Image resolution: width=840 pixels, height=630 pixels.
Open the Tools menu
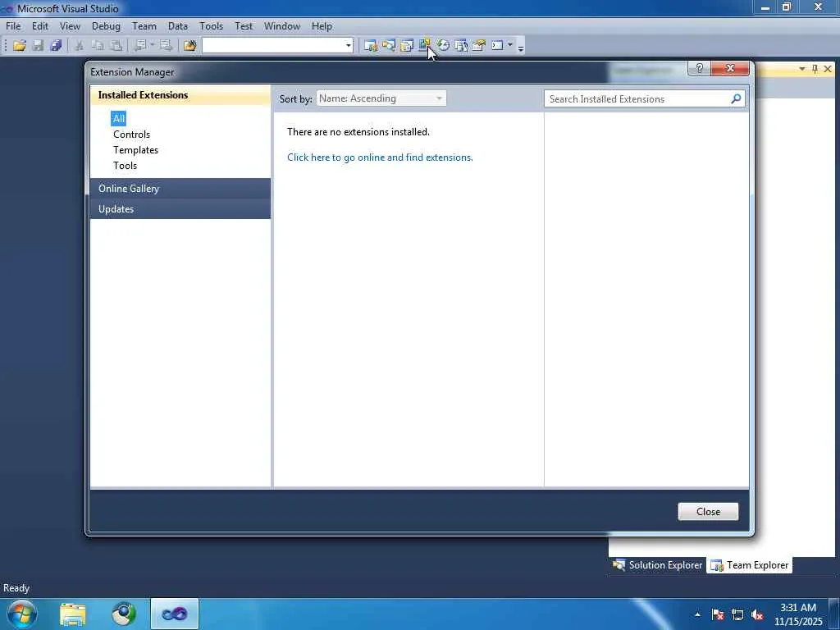211,25
